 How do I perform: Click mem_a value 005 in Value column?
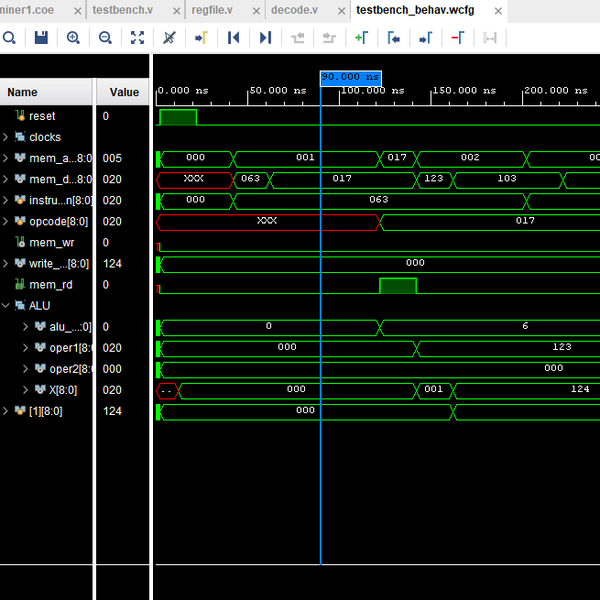(112, 158)
